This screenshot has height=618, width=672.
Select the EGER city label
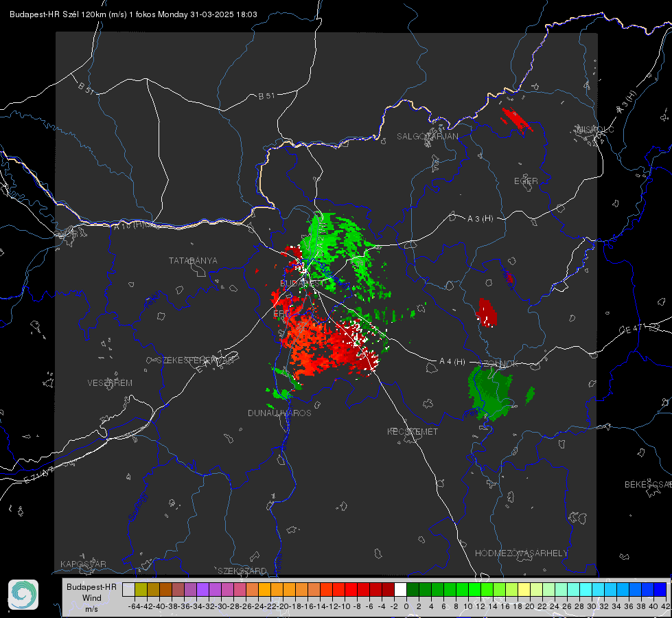point(526,181)
